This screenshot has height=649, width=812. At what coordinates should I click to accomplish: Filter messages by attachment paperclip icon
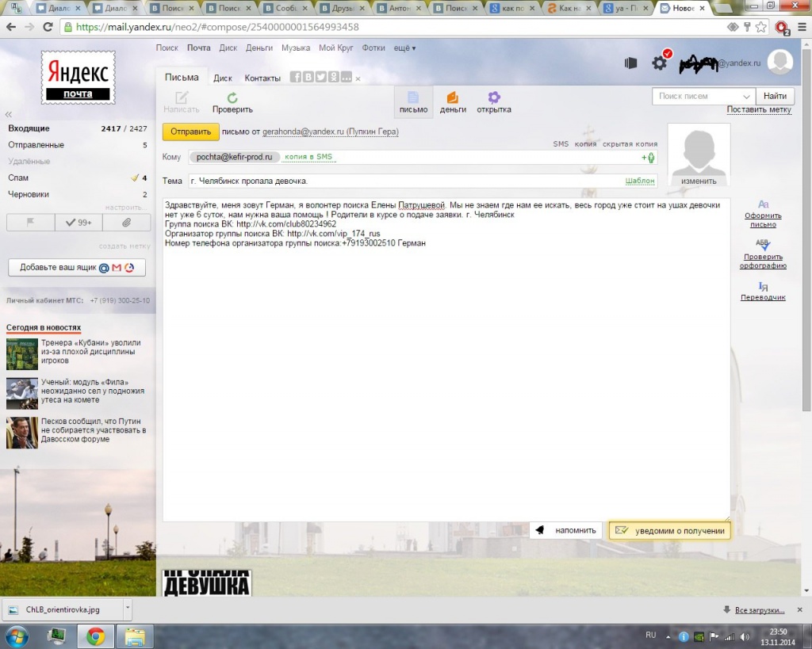click(x=126, y=223)
